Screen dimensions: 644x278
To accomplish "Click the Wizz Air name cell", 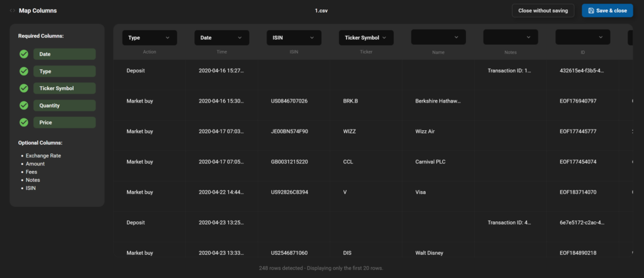I will click(425, 131).
